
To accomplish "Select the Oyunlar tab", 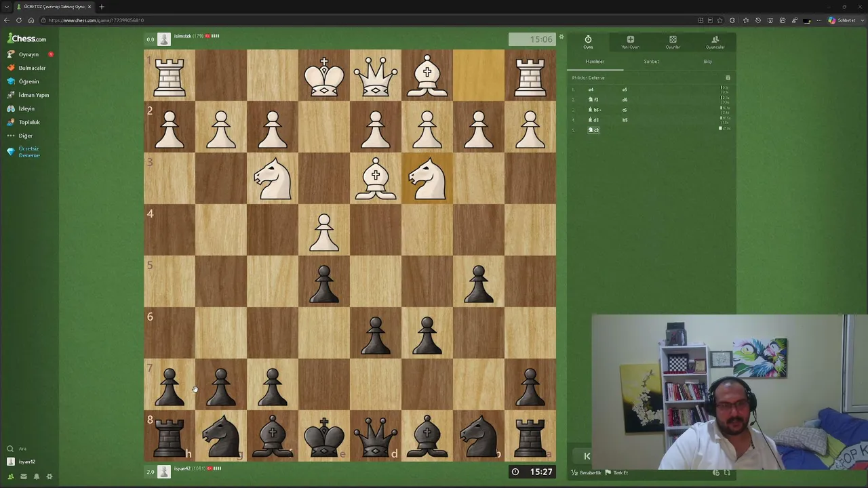I will tap(673, 42).
